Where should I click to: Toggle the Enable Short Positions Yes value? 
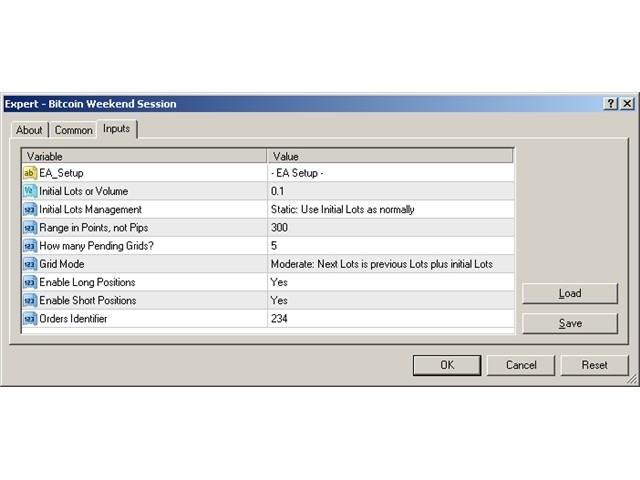click(x=391, y=300)
